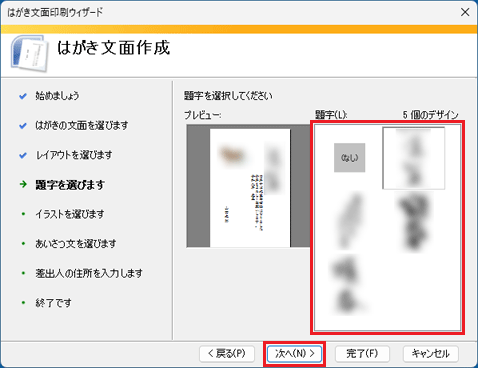Go to はがきの文面を選びます step

click(x=82, y=126)
